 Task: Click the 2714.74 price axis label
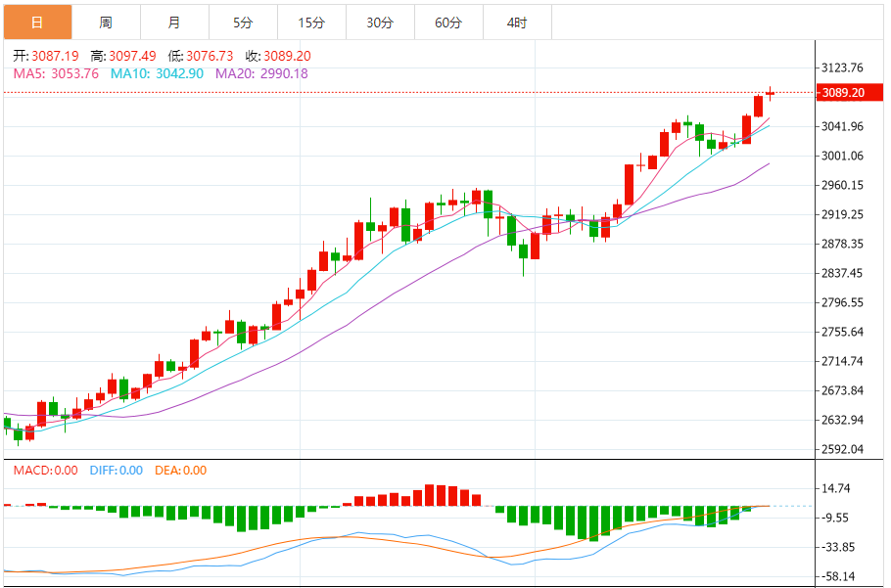pos(842,361)
